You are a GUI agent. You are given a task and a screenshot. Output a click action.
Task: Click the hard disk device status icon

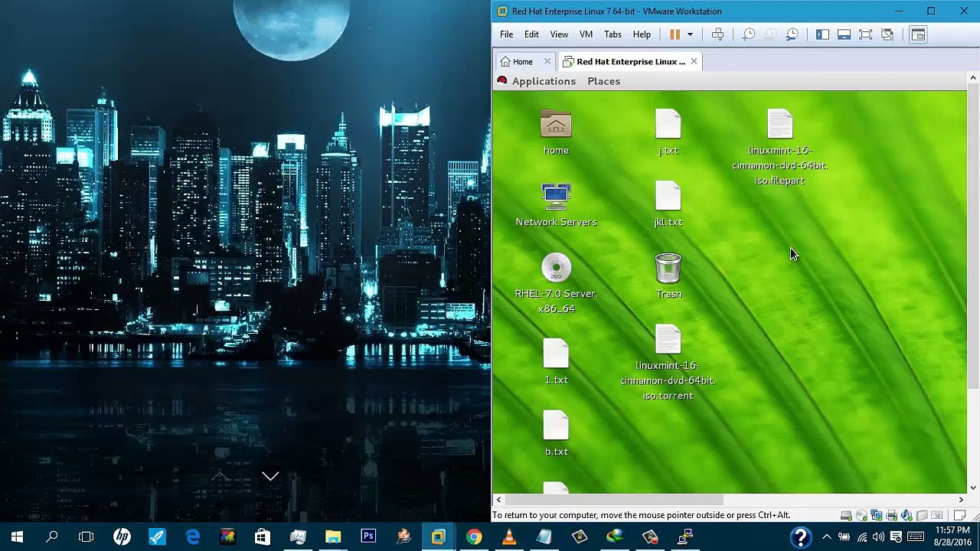pos(846,515)
